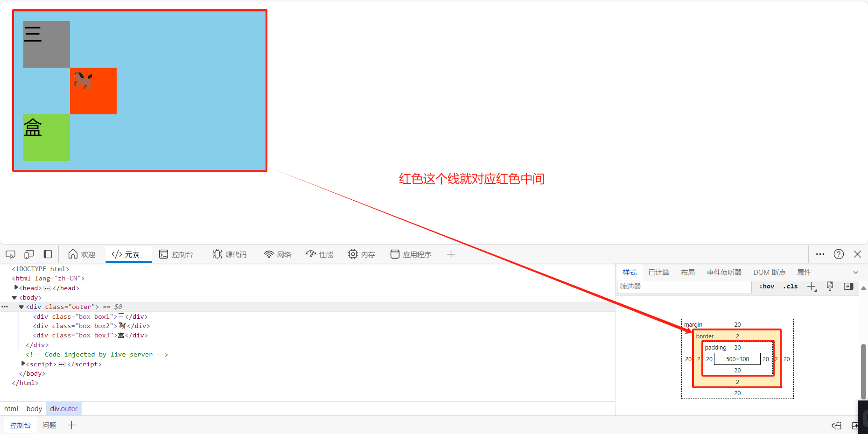Click the Welcome home icon
Screen dimensions: 868x434
tap(73, 254)
